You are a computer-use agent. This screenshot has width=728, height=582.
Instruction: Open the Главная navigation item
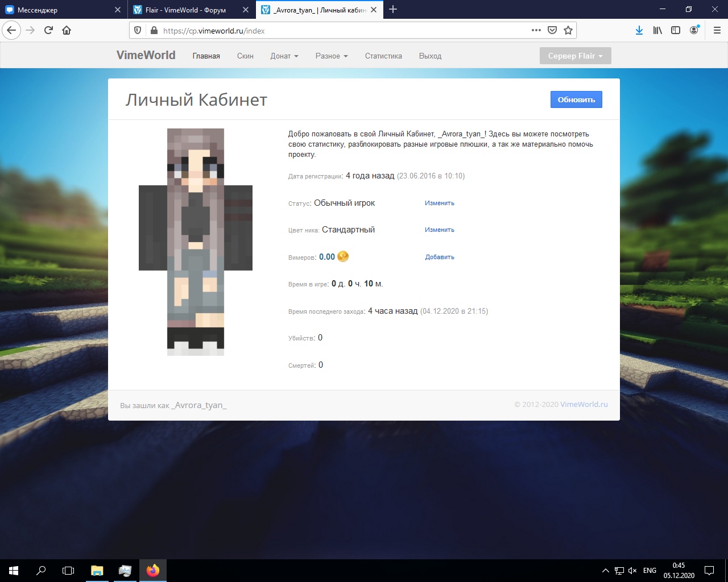[x=206, y=56]
